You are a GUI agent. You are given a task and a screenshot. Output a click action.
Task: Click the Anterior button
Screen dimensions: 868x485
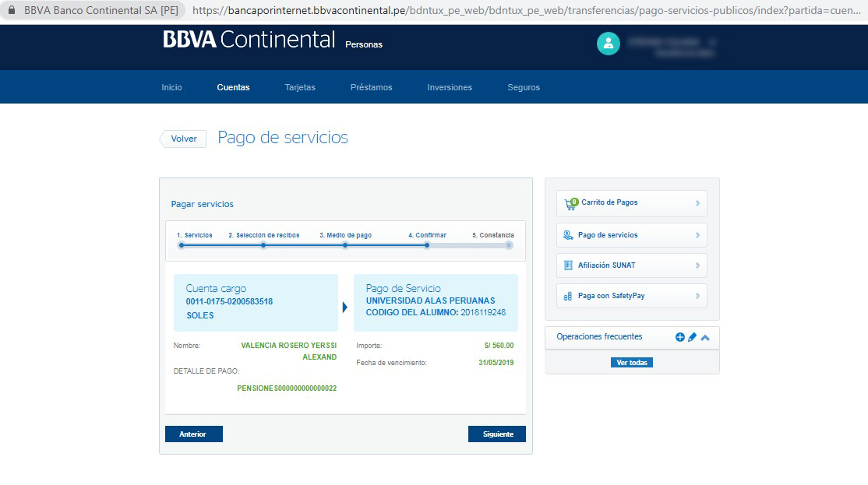pos(194,434)
